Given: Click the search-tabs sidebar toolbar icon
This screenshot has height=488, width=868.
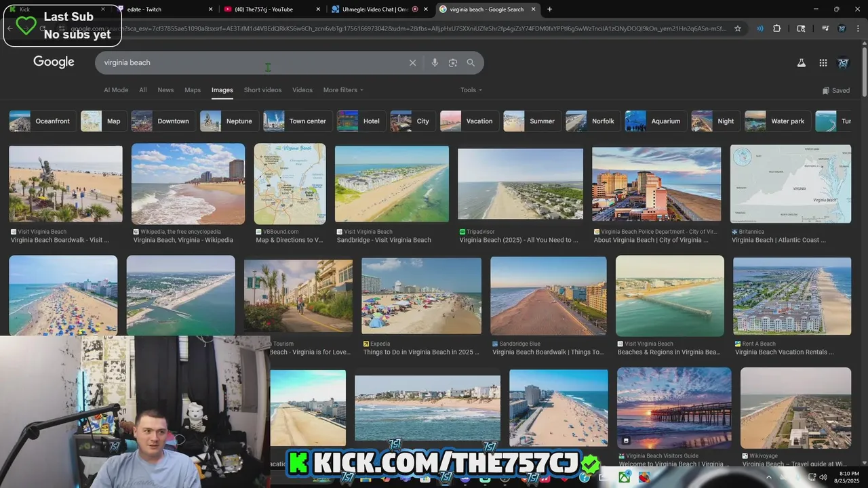Looking at the screenshot, I should point(801,28).
